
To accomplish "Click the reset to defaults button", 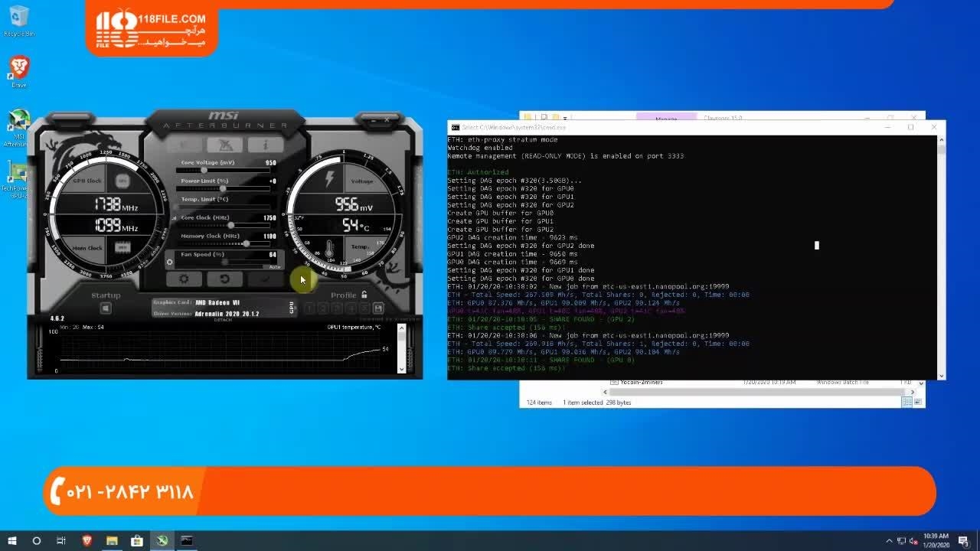I will [224, 279].
